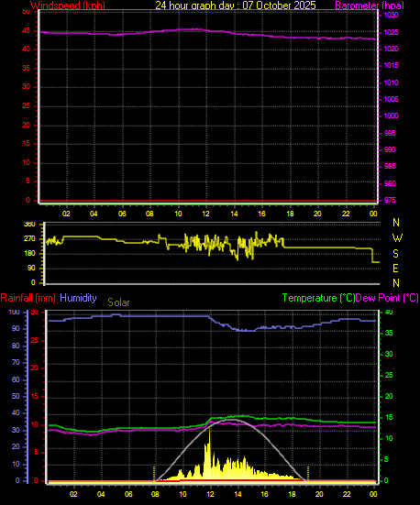Select the barometer scale value 985
The width and height of the screenshot is (420, 505).
(390, 166)
